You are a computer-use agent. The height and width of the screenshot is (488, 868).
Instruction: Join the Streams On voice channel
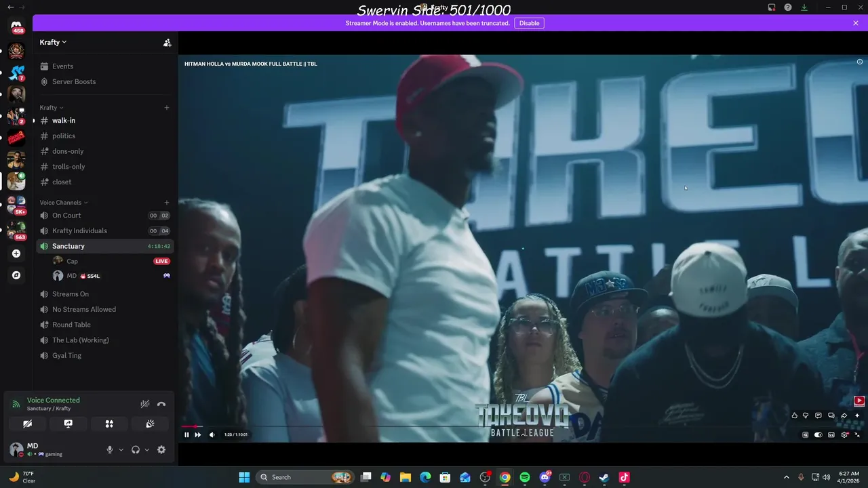(x=105, y=294)
